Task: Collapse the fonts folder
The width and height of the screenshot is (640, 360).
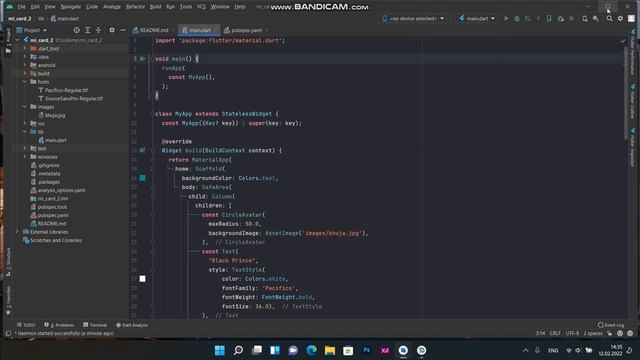Action: 25,82
